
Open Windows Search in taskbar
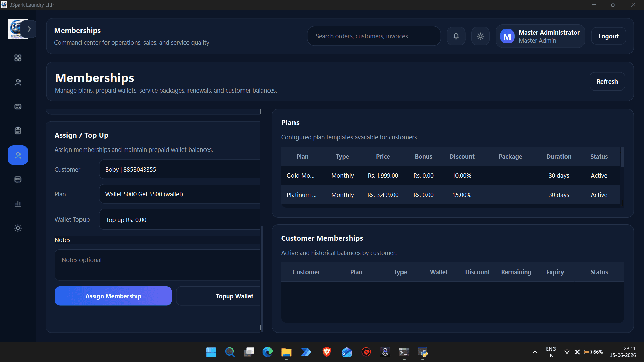pos(230,352)
